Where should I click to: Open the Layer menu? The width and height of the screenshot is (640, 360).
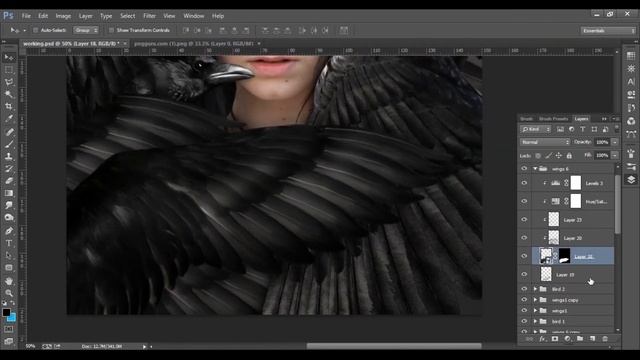[x=86, y=16]
